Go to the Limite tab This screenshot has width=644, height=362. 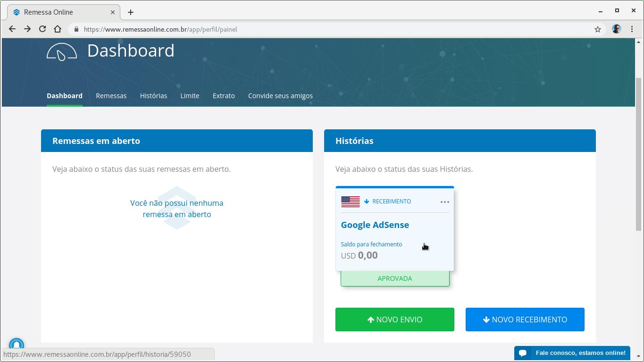pos(190,96)
